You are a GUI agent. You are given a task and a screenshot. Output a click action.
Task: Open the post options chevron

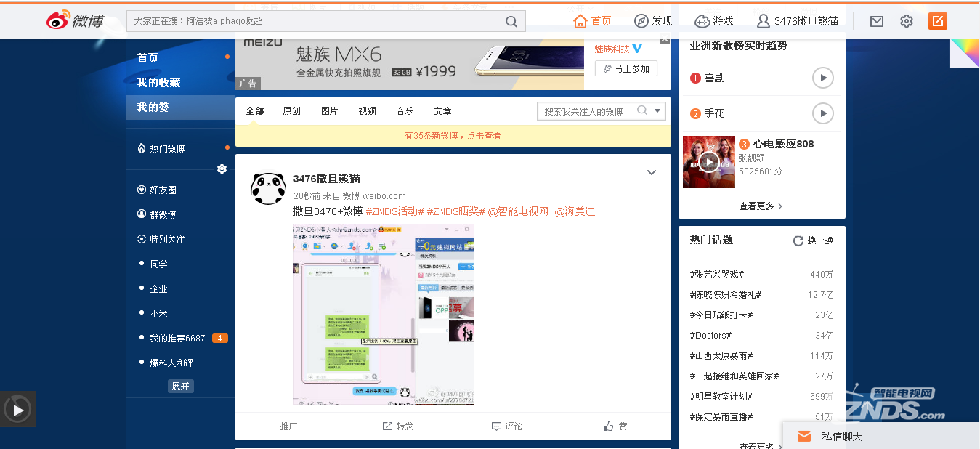[652, 173]
